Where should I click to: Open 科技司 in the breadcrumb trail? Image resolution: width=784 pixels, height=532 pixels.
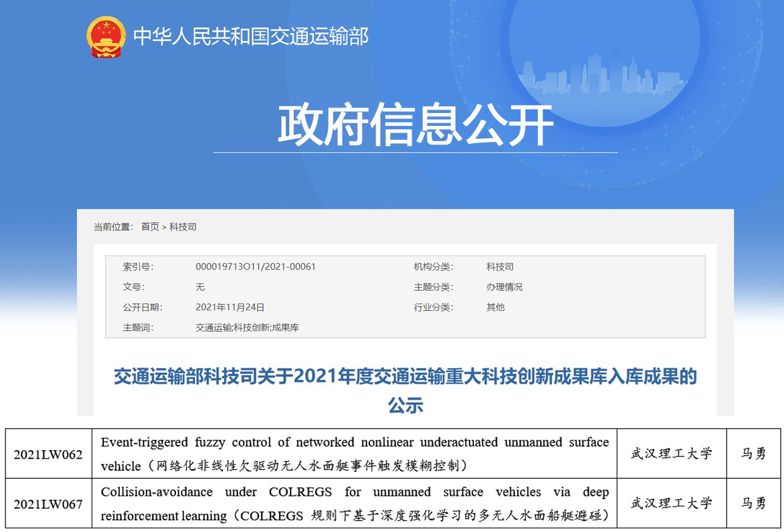coord(183,227)
